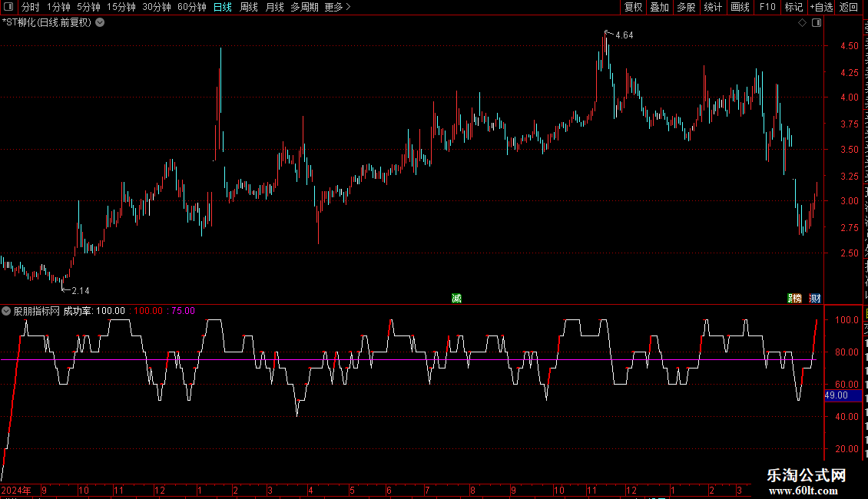Click the 2.50 price axis label

pos(850,253)
